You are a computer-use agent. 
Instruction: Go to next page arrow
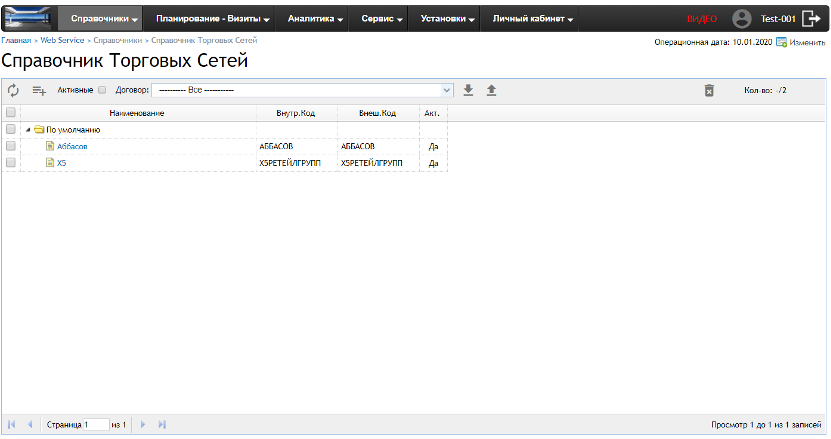click(143, 424)
